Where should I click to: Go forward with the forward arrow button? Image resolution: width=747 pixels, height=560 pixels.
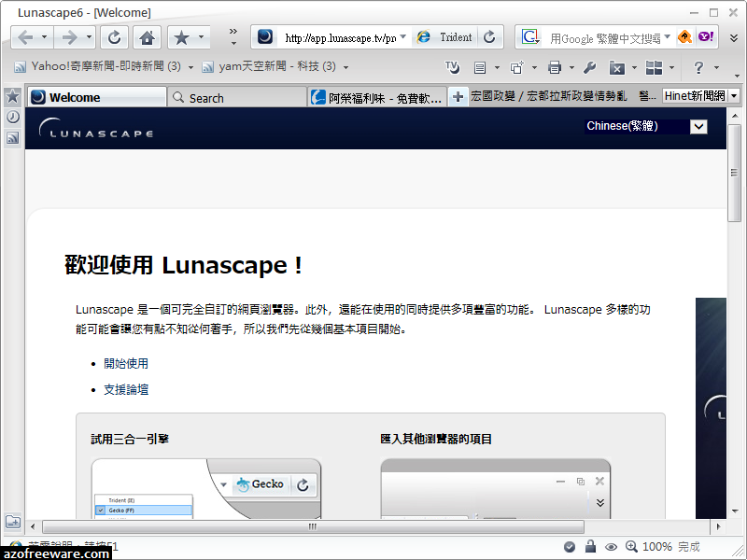click(69, 37)
